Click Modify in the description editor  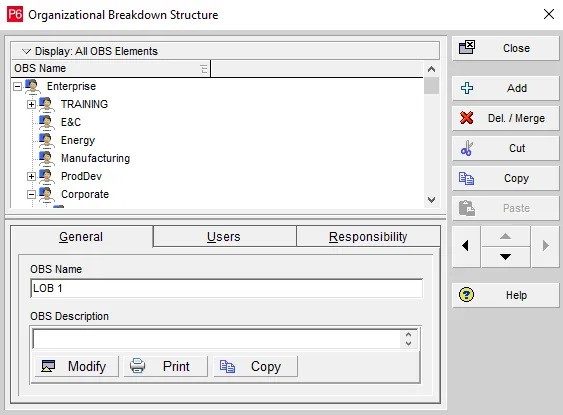[x=76, y=367]
